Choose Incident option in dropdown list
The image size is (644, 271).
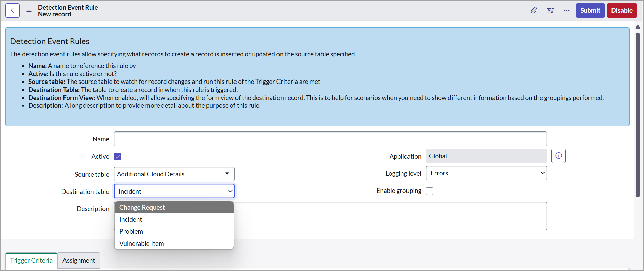(x=174, y=219)
